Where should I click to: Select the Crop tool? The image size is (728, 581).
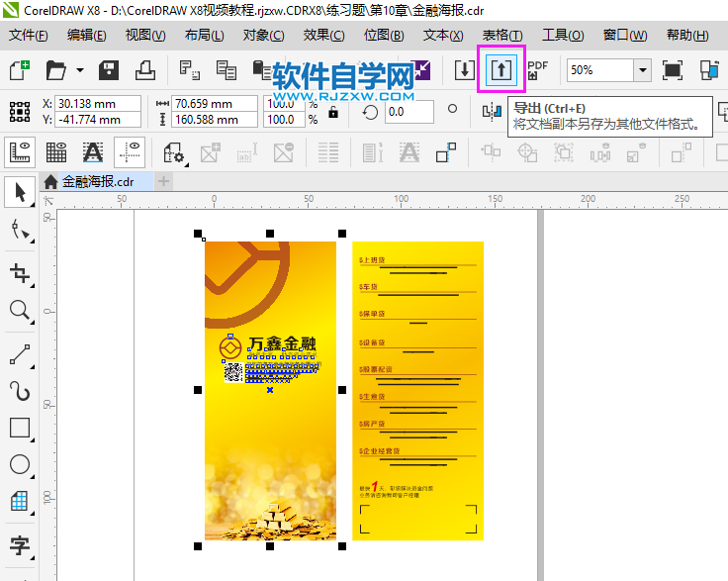(x=19, y=272)
